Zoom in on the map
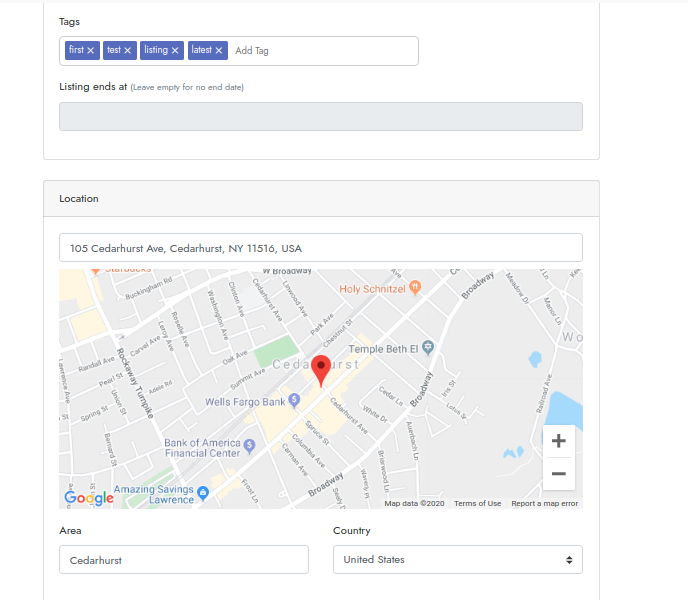This screenshot has height=600, width=688. click(559, 441)
